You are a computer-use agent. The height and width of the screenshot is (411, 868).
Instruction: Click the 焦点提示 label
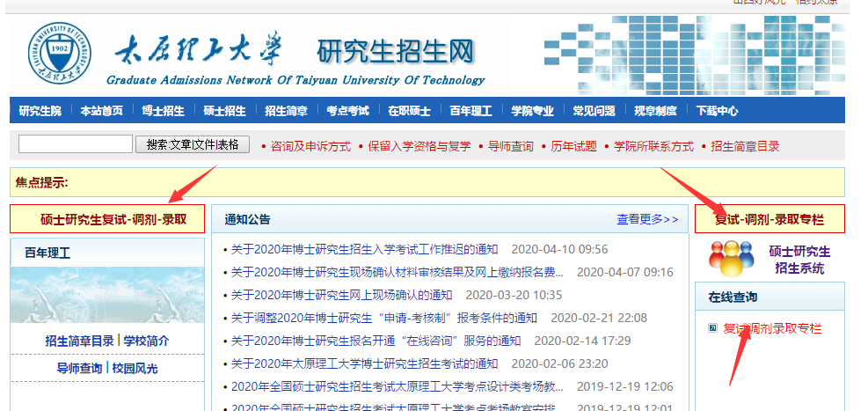click(x=42, y=182)
